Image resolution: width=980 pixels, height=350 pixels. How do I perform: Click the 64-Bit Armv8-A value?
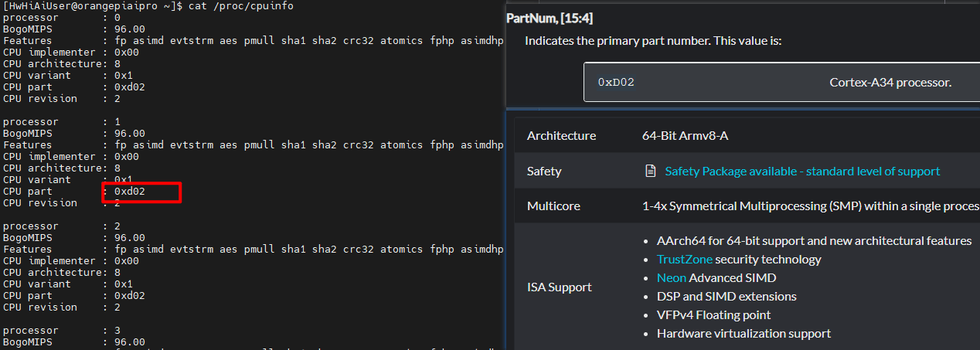(x=685, y=136)
